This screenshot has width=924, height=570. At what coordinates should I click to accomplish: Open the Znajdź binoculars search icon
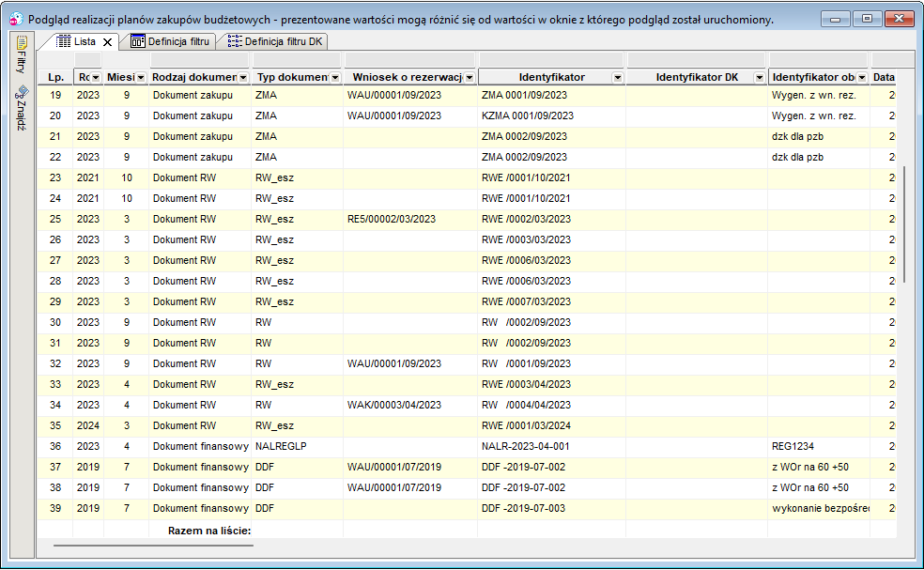[22, 92]
